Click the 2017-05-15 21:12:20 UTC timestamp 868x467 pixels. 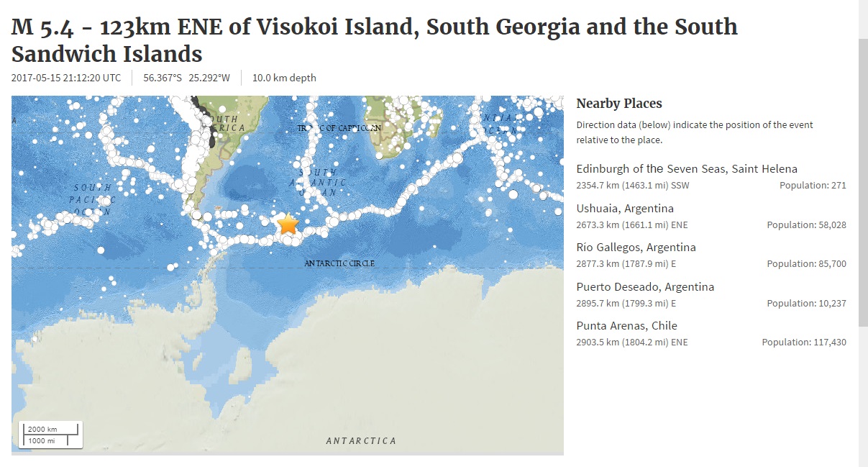(x=66, y=78)
